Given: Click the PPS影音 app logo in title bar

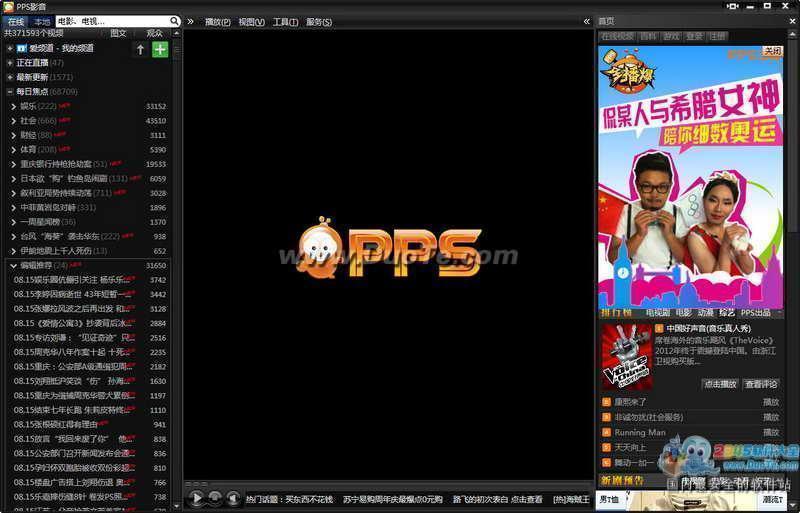Looking at the screenshot, I should 8,6.
